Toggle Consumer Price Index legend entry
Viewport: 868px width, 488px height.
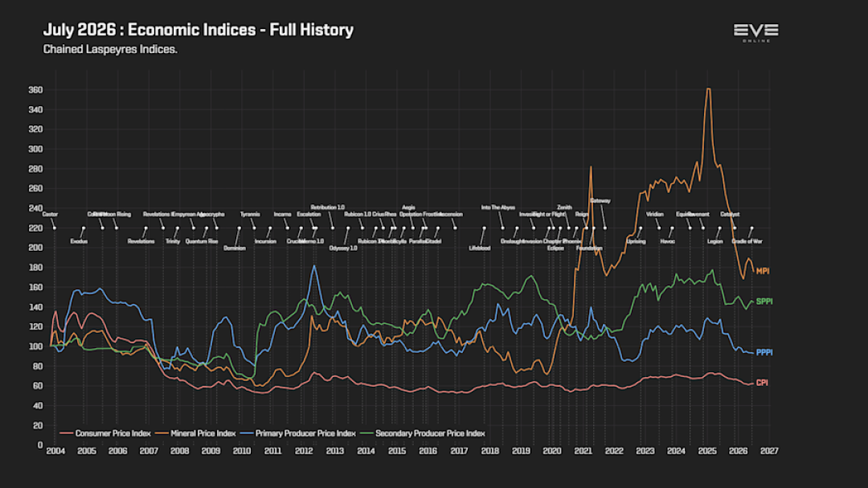[x=105, y=433]
